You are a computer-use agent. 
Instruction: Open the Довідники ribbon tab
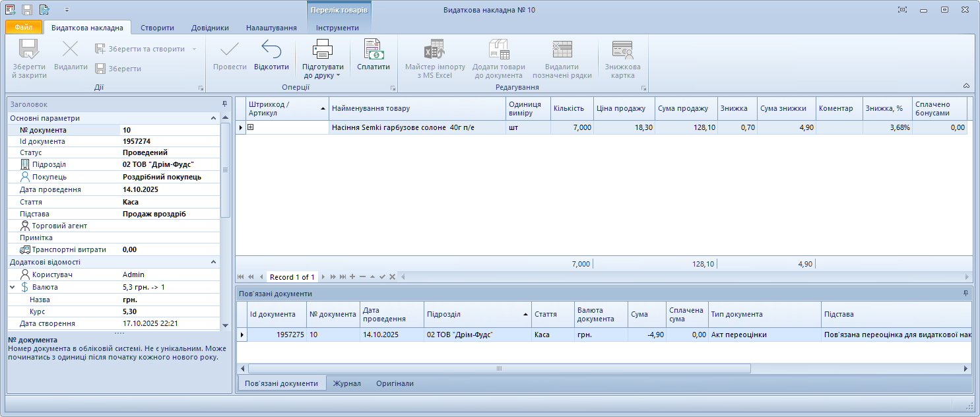(x=210, y=28)
